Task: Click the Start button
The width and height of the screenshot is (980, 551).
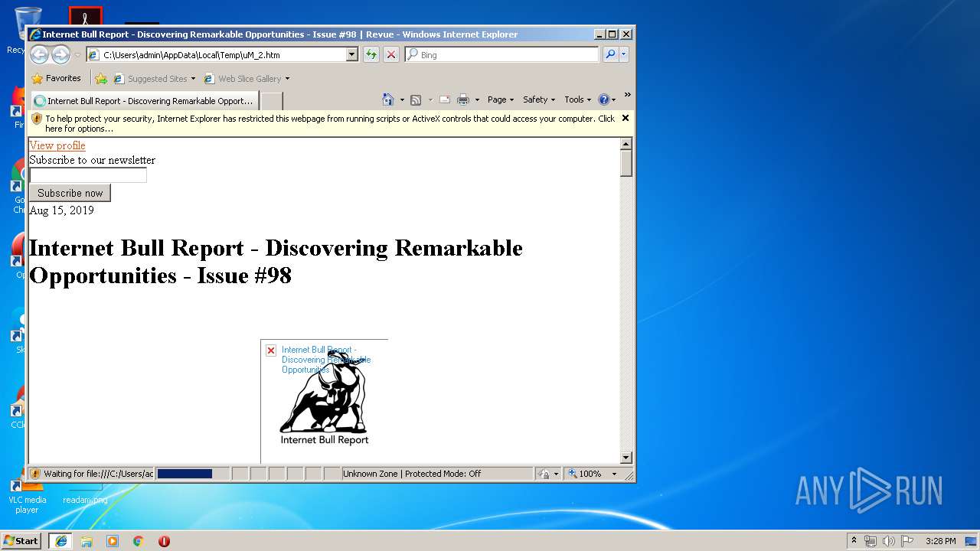Action: click(21, 541)
